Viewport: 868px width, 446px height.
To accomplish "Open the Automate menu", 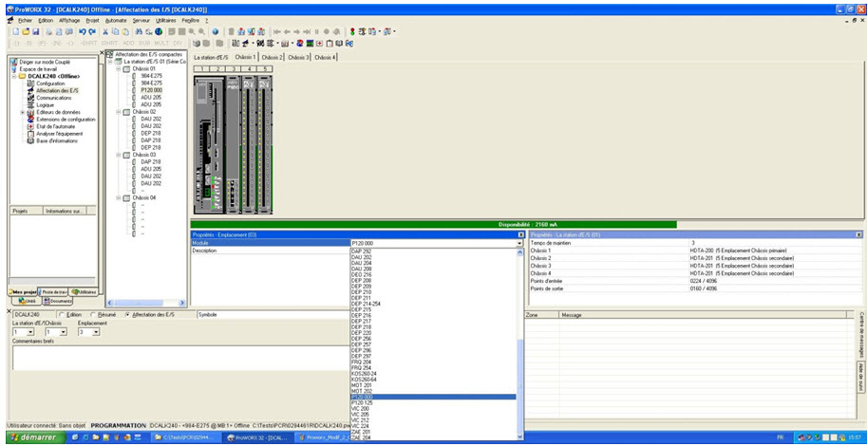I will (x=116, y=20).
